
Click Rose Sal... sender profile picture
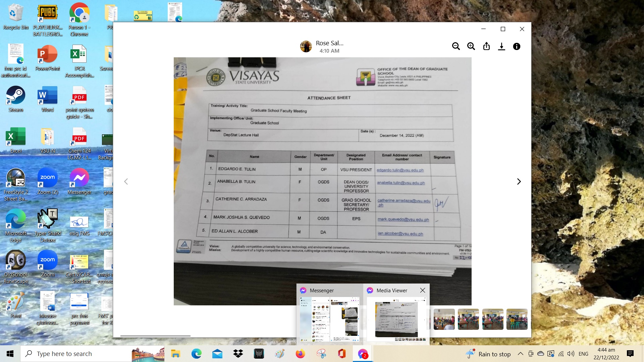coord(306,46)
